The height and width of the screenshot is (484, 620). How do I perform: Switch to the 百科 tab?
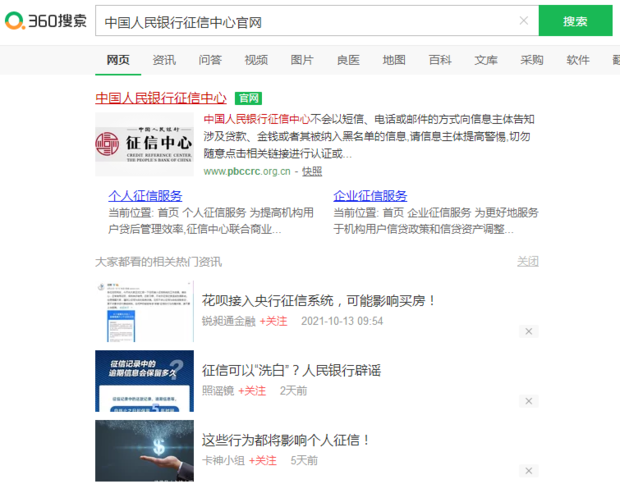coord(440,60)
